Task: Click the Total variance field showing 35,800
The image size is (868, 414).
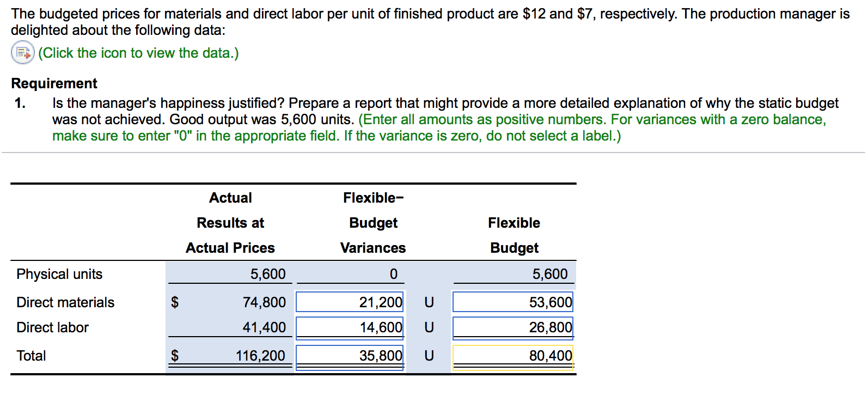Action: 350,356
